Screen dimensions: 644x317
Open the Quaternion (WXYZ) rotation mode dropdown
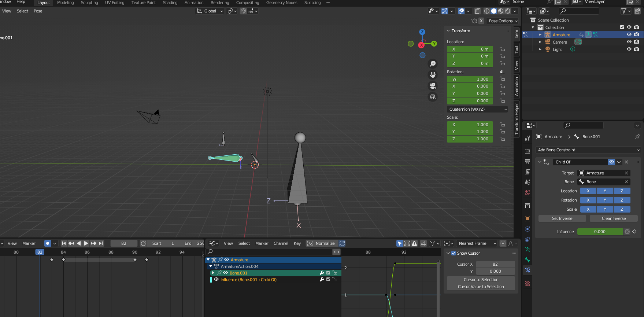point(478,109)
